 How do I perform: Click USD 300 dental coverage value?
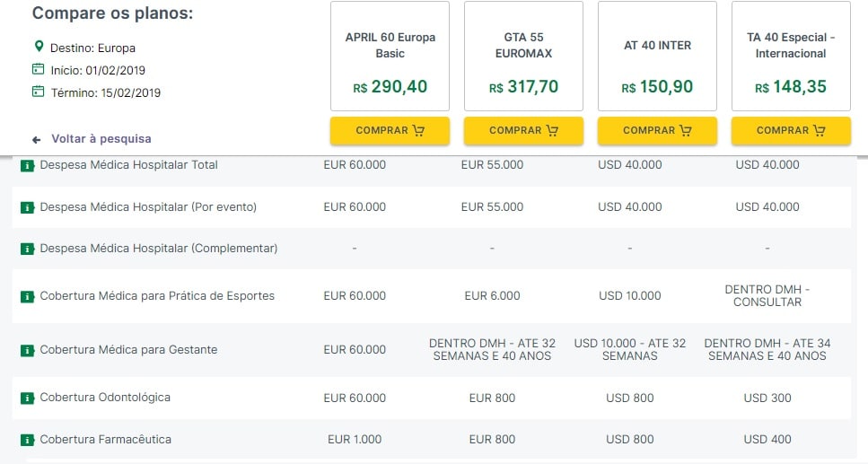coord(767,398)
